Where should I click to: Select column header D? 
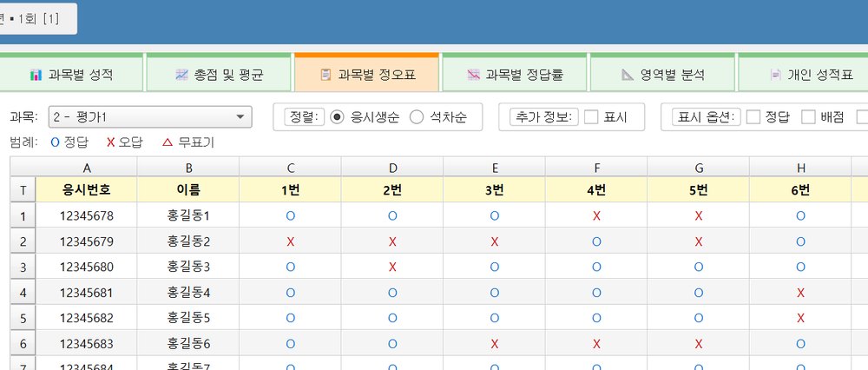[392, 168]
